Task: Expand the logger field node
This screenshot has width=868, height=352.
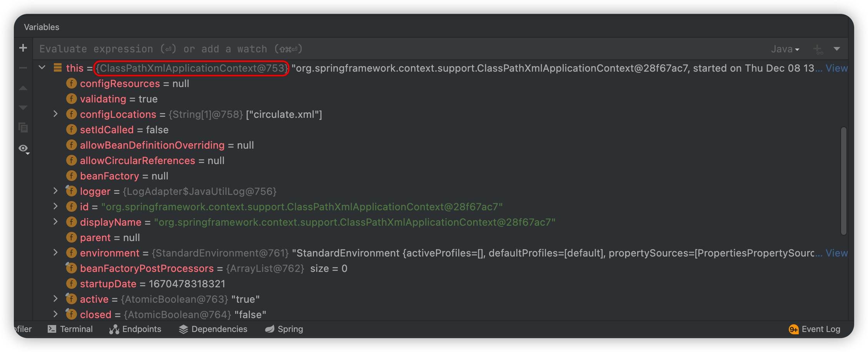Action: [55, 191]
